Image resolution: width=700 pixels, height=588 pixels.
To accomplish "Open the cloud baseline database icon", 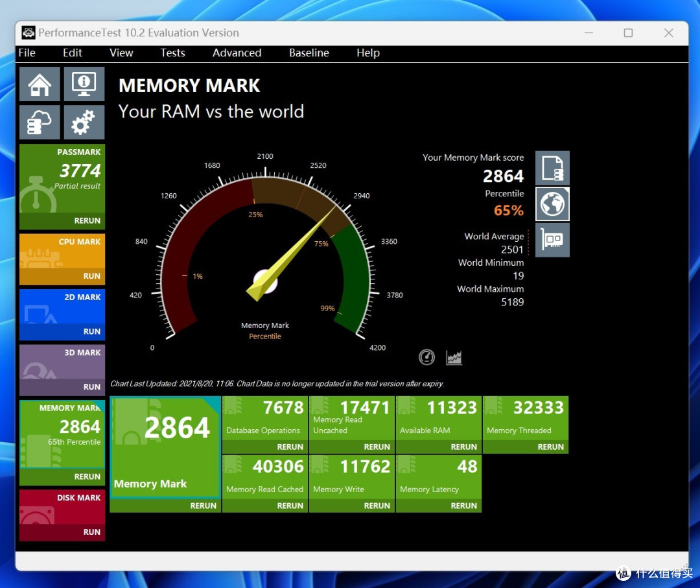I will pyautogui.click(x=40, y=123).
